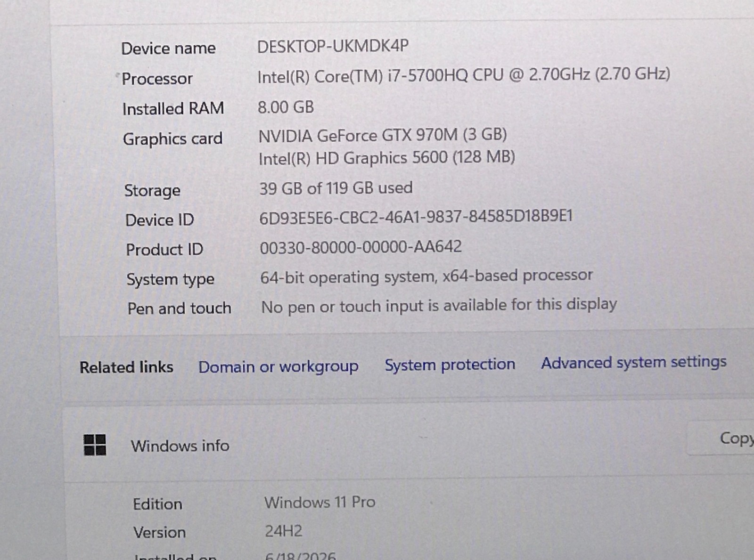The width and height of the screenshot is (754, 560).
Task: Click the System type label
Action: [x=170, y=280]
